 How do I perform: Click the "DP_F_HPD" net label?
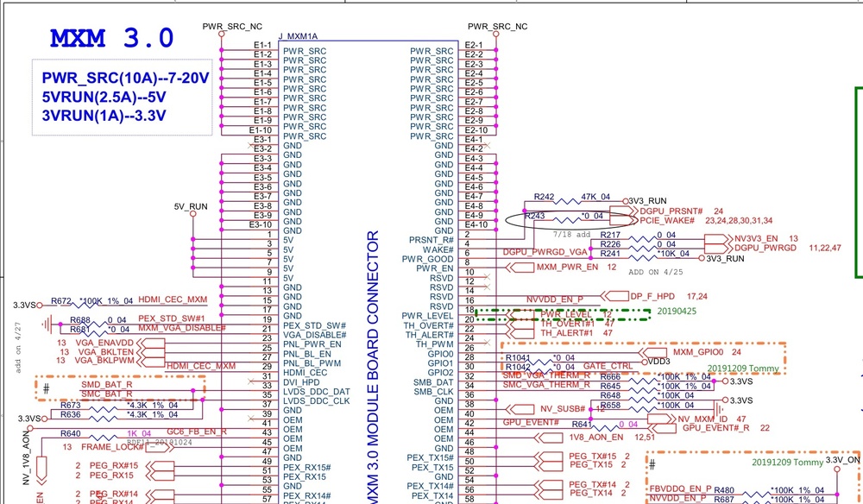click(652, 297)
